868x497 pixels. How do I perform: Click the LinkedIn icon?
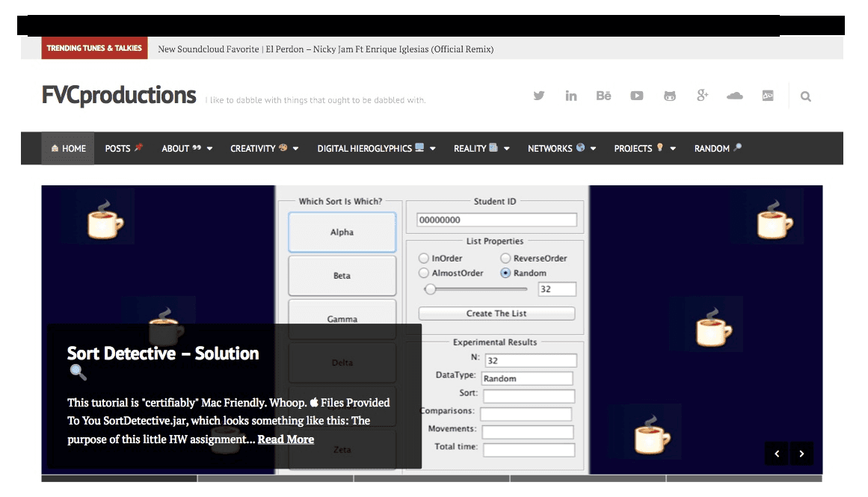(x=571, y=96)
